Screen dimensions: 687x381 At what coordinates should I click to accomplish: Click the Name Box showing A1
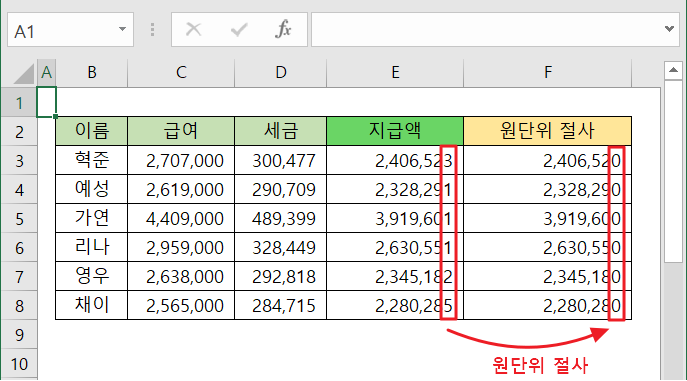click(x=70, y=30)
